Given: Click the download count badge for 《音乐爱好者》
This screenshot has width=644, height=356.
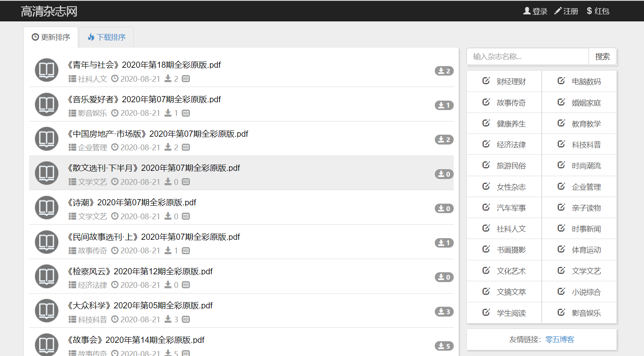Looking at the screenshot, I should [444, 106].
